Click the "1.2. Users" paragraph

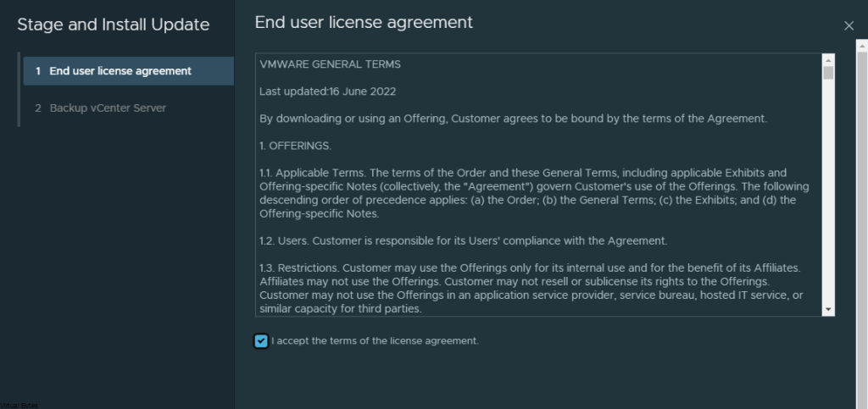(x=463, y=240)
